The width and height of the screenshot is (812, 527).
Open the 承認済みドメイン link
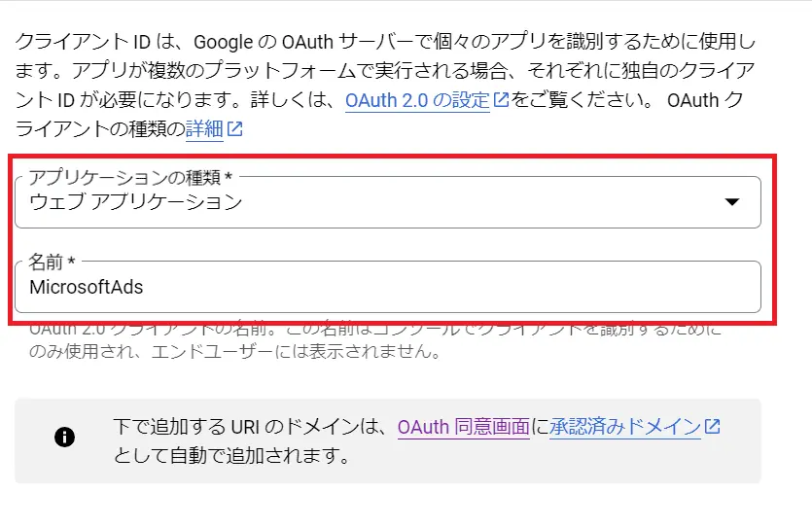pos(624,426)
